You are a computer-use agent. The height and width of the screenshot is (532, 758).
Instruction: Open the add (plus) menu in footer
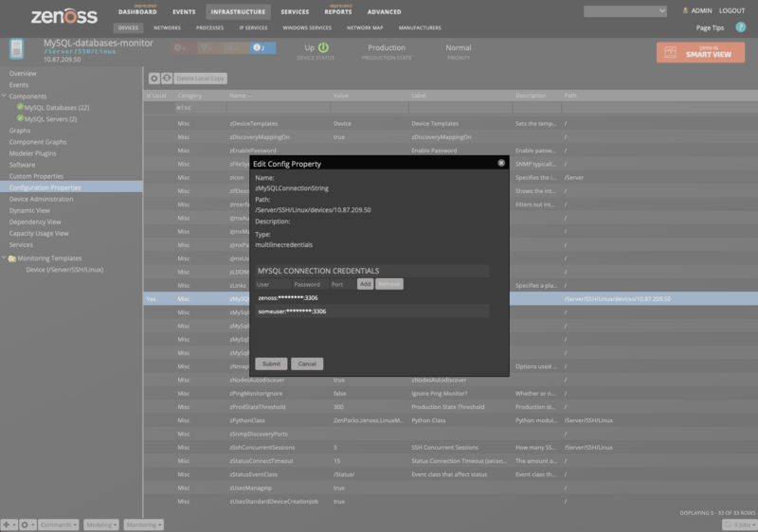9,524
